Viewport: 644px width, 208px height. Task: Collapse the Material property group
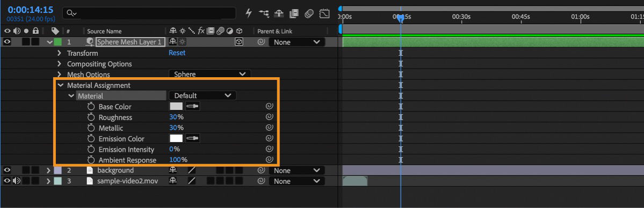click(71, 96)
